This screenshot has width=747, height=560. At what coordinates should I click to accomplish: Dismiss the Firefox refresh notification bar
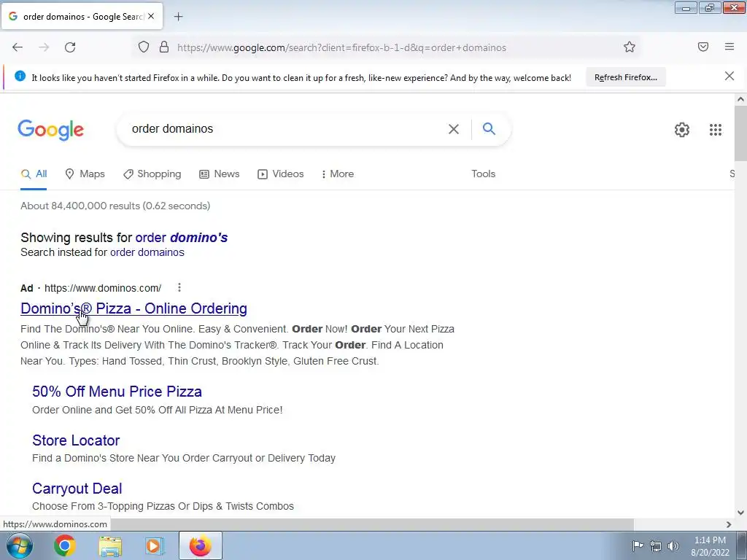pyautogui.click(x=729, y=76)
